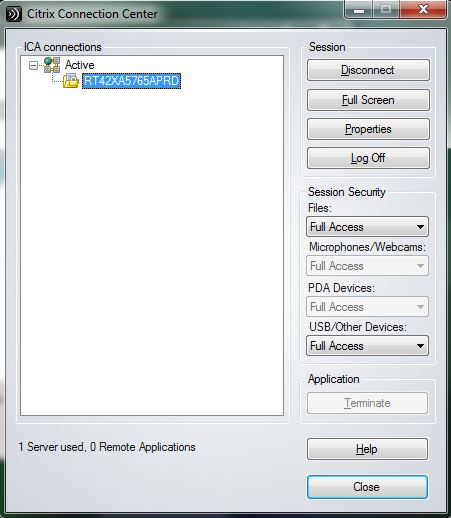Select the Active tree label
451x518 pixels.
tap(79, 65)
